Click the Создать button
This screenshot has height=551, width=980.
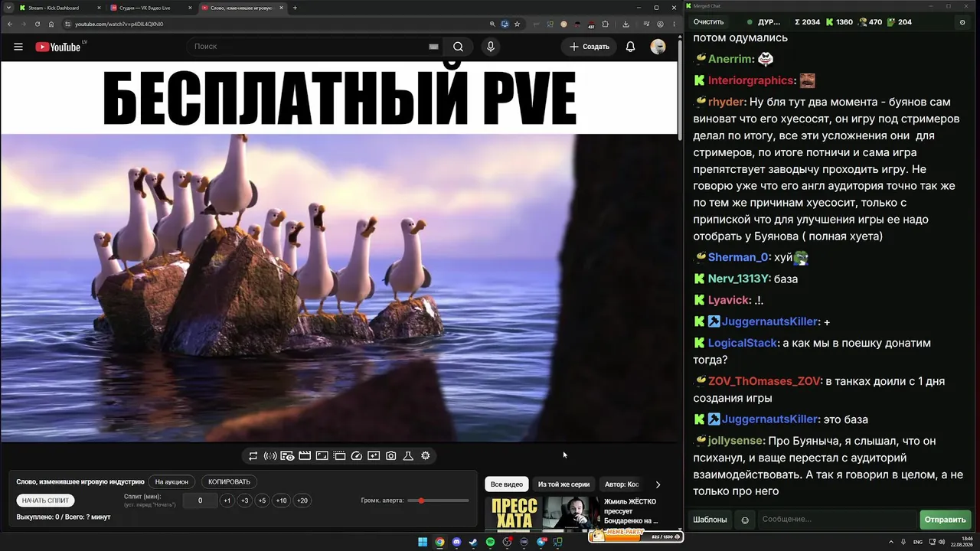(590, 47)
